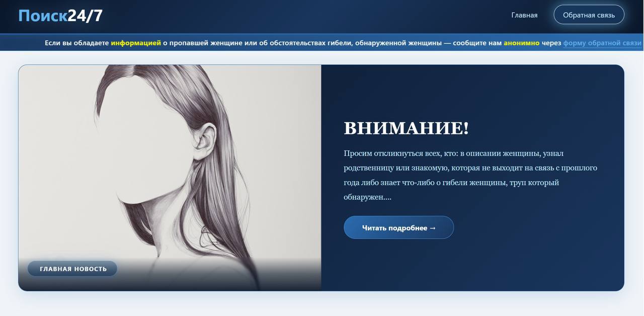644x316 pixels.
Task: Click the Поиск24/7 site logo
Action: tap(60, 16)
